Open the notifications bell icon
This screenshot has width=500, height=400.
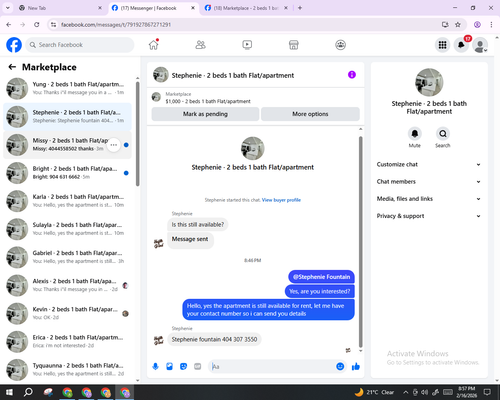[461, 45]
